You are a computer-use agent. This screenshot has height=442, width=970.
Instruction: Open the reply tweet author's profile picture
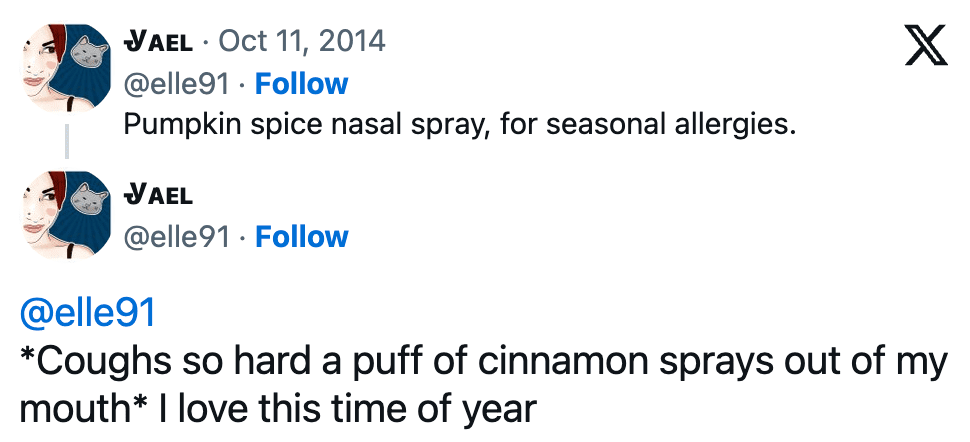(x=66, y=214)
